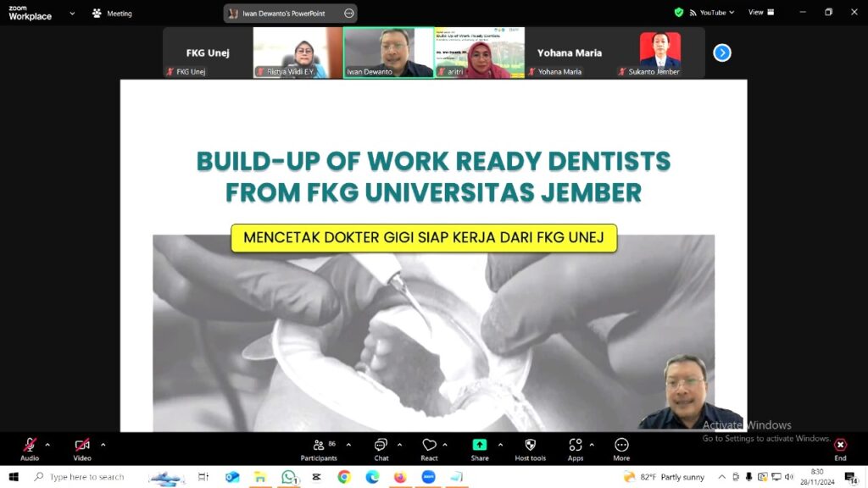Select the aritri participant video thumbnail
The height and width of the screenshot is (488, 868).
tap(480, 53)
